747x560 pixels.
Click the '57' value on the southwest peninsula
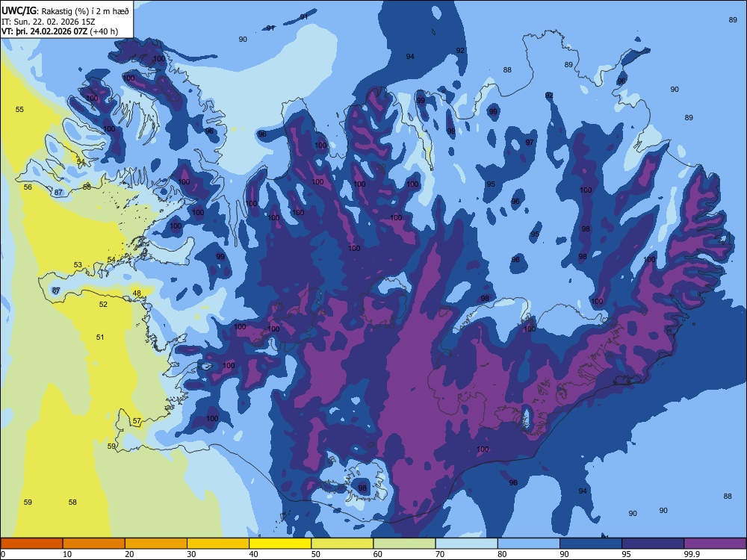coord(137,421)
